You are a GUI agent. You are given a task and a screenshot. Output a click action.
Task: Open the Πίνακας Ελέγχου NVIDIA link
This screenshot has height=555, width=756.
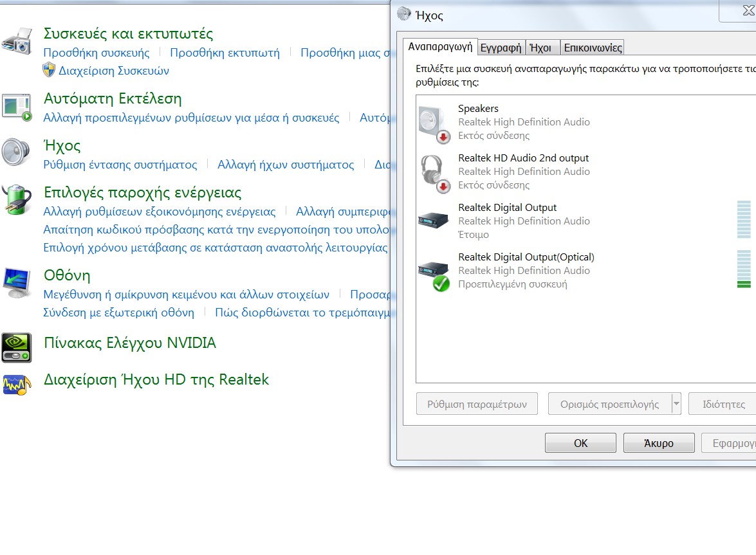130,343
